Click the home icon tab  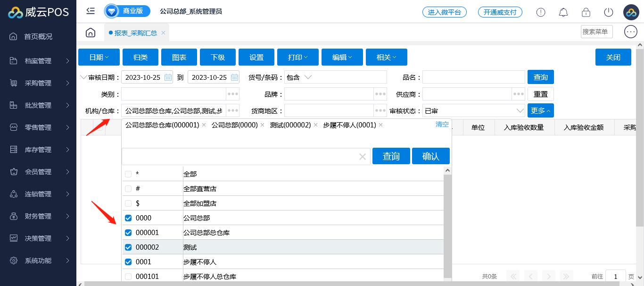[91, 33]
